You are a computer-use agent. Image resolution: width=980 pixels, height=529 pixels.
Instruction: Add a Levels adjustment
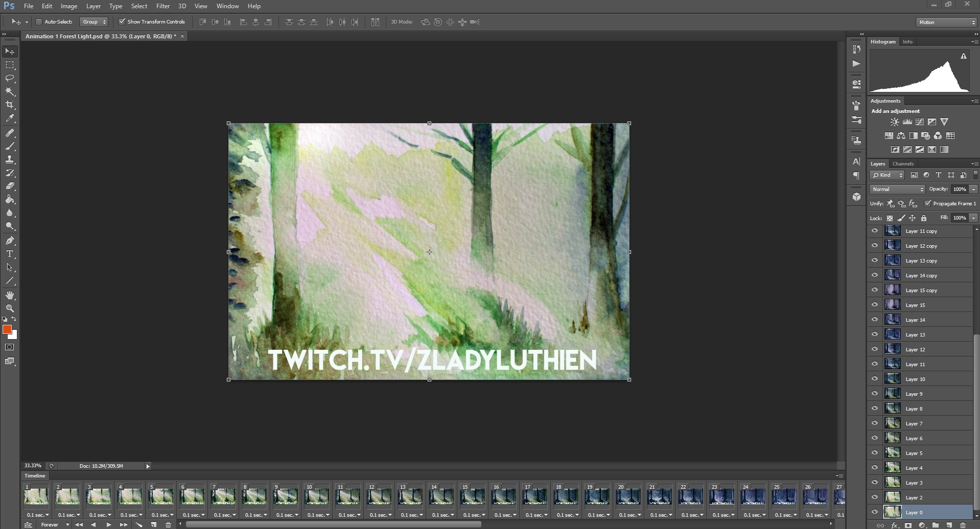pos(907,122)
